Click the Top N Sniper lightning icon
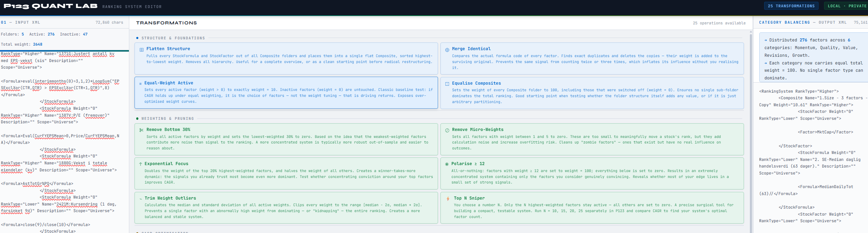Viewport: 868px width, 233px height. (448, 199)
